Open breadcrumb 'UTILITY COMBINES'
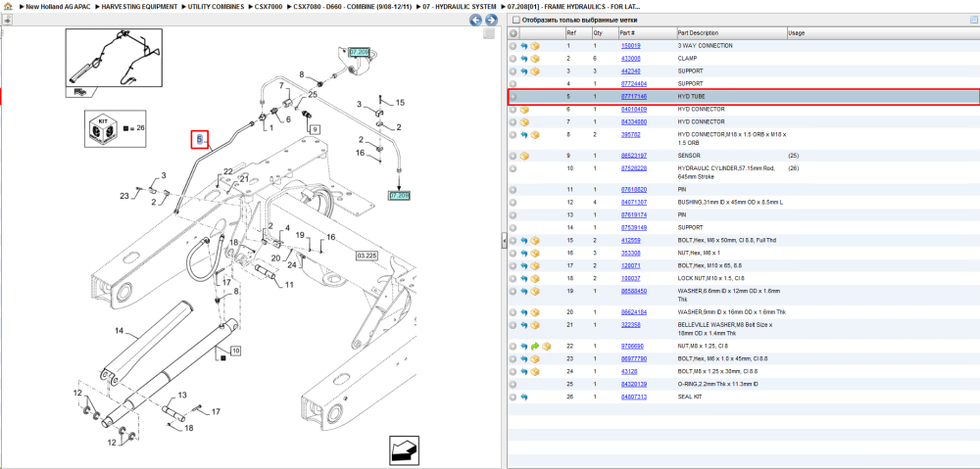This screenshot has height=469, width=980. click(216, 6)
